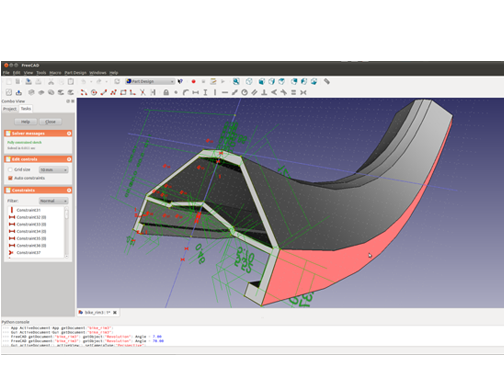
Task: Select the perpendicular constraint icon
Action: (x=264, y=93)
